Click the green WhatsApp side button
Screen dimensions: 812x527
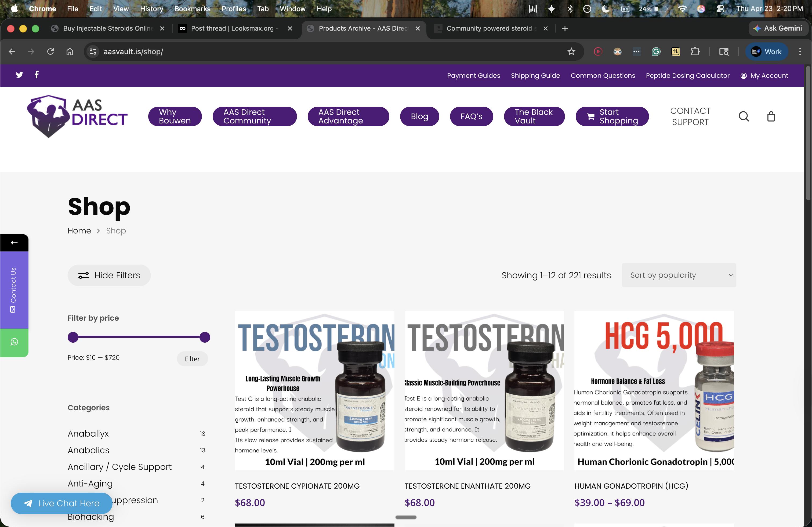coord(14,342)
